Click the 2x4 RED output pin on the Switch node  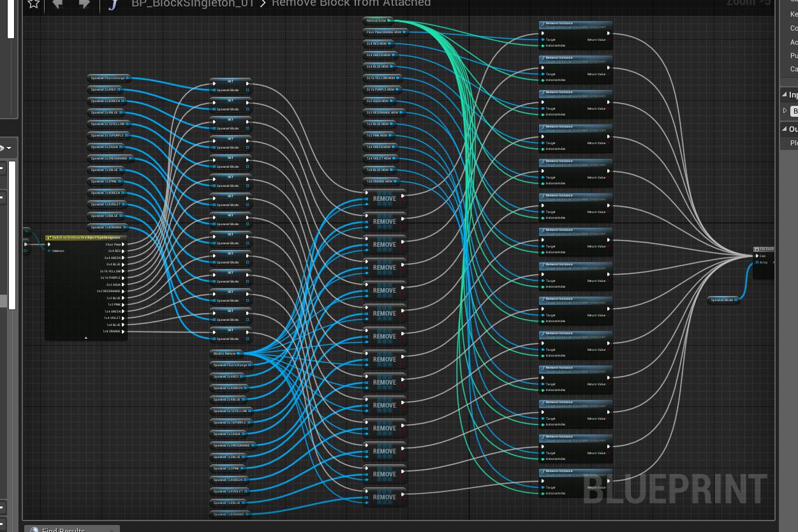(123, 251)
